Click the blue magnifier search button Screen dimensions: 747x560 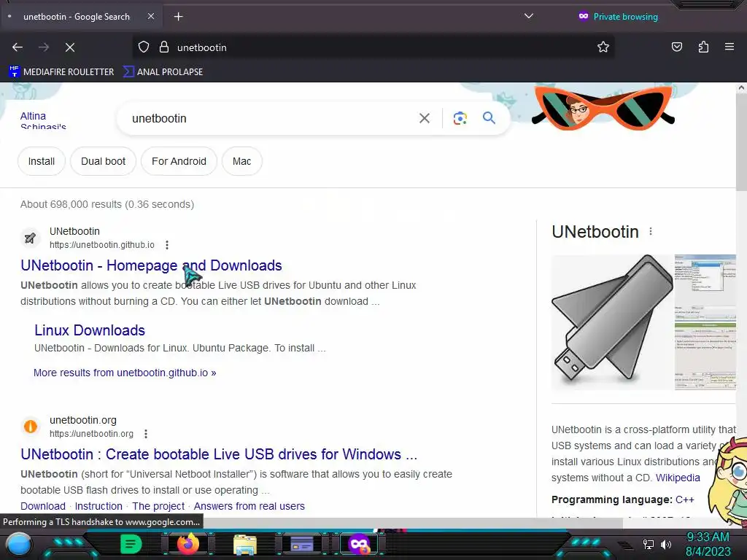tap(489, 118)
